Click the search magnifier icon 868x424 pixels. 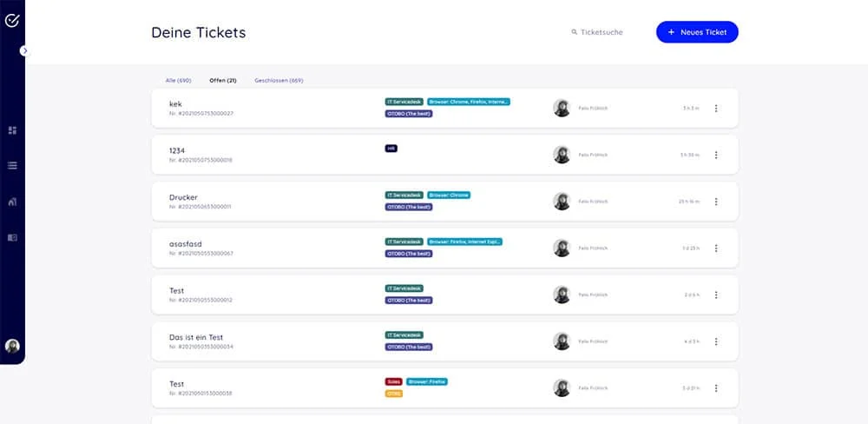(x=574, y=32)
